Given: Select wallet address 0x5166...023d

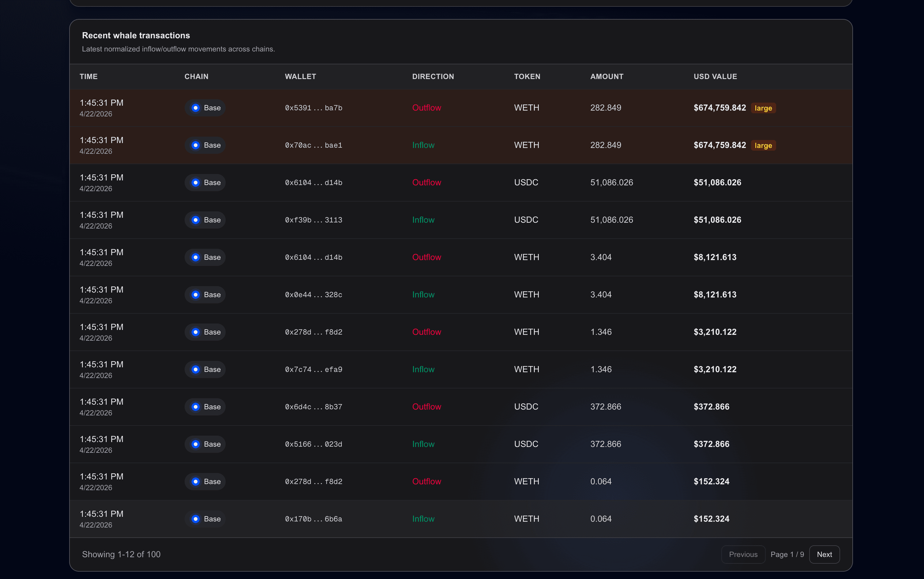Looking at the screenshot, I should 313,444.
